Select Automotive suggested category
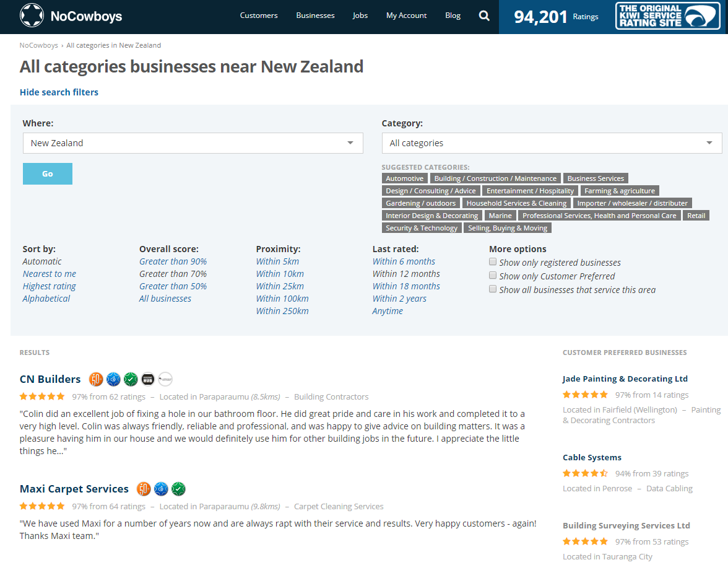The image size is (728, 565). [404, 178]
